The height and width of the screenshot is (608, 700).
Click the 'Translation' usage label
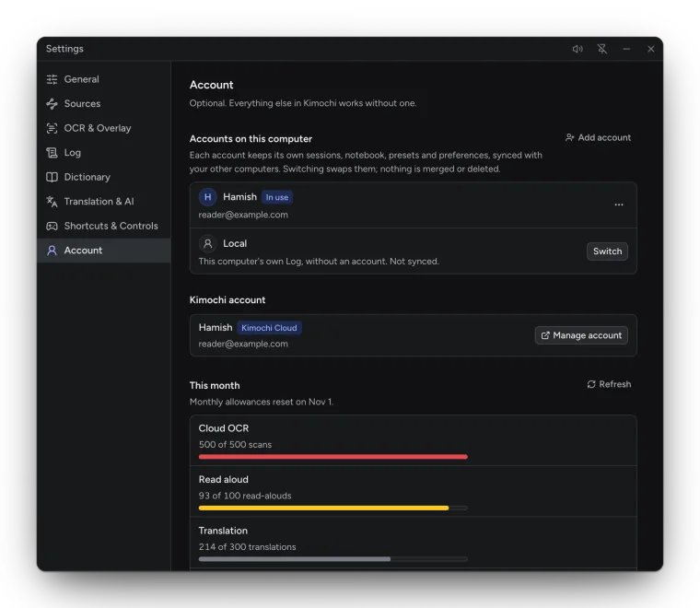(223, 531)
